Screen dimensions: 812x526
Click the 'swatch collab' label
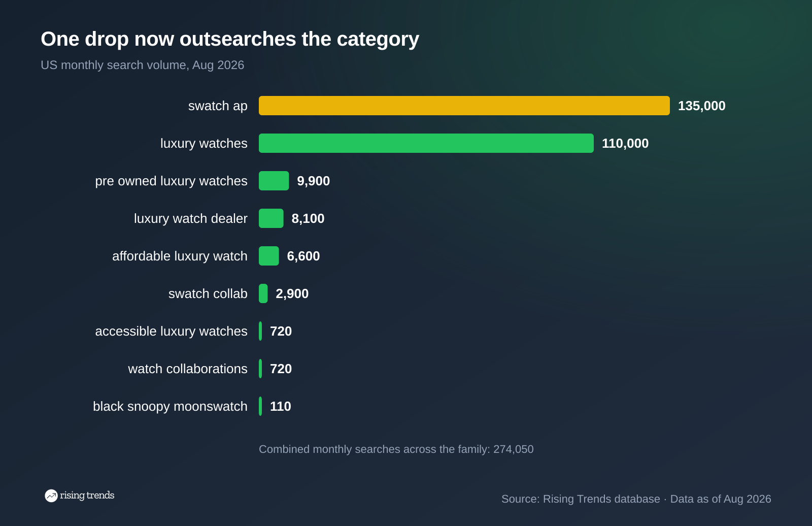click(208, 293)
